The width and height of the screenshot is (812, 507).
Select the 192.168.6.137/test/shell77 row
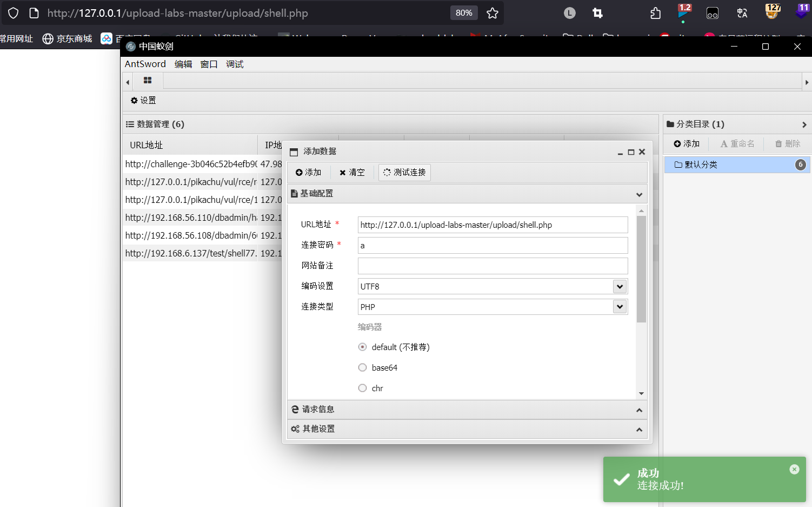click(x=203, y=253)
